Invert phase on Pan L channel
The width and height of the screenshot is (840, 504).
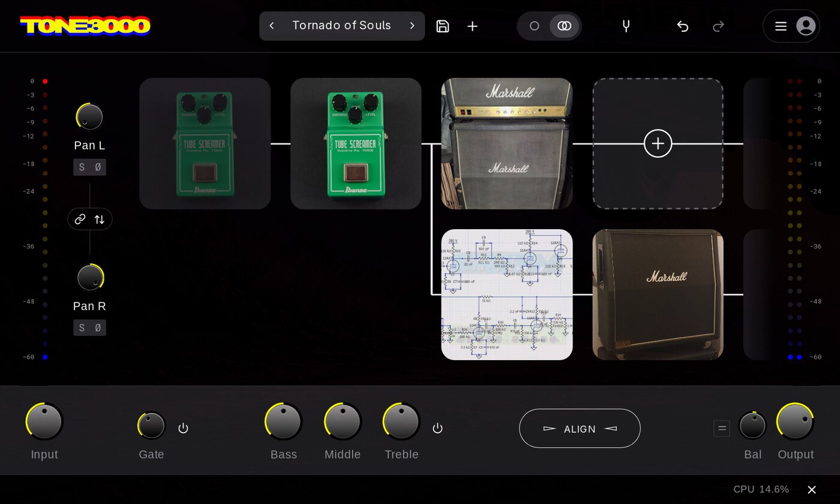click(x=98, y=167)
